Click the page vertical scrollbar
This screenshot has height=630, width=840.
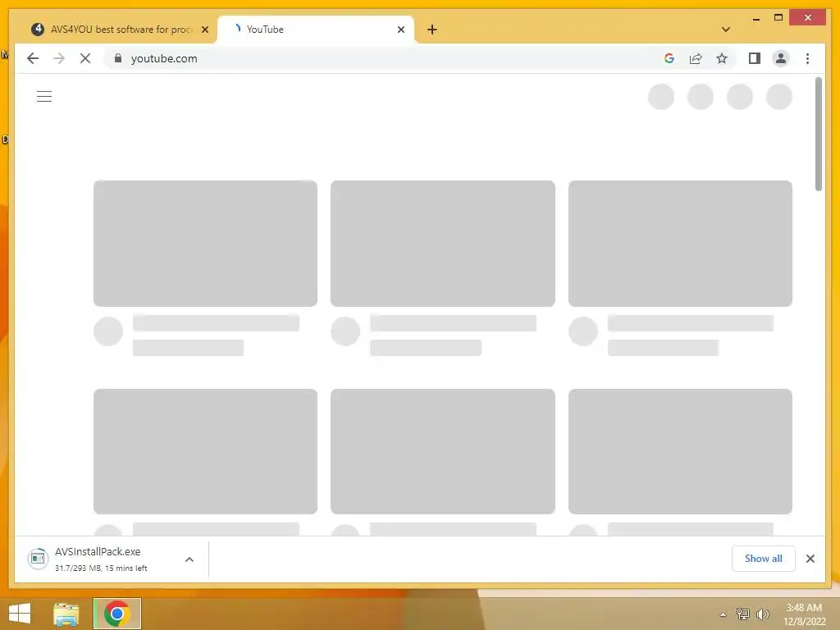click(x=818, y=134)
